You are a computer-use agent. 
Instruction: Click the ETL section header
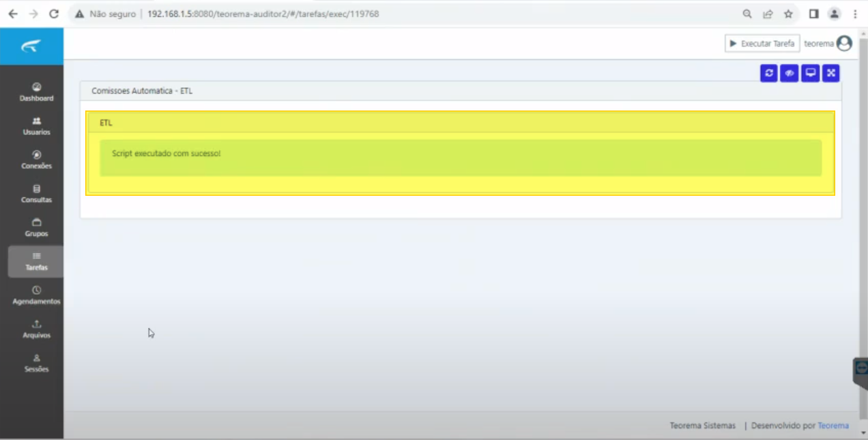[461, 123]
